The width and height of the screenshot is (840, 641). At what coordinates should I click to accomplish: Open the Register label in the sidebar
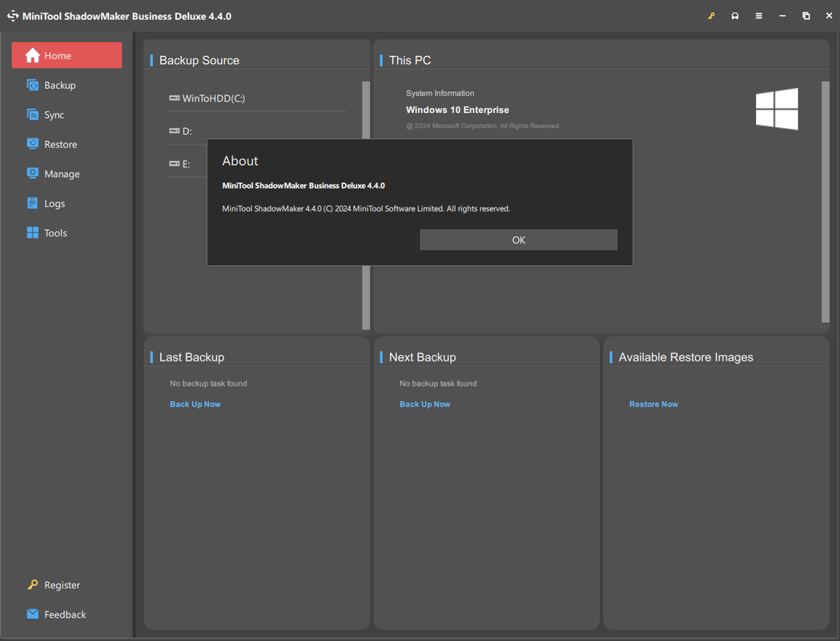(62, 585)
